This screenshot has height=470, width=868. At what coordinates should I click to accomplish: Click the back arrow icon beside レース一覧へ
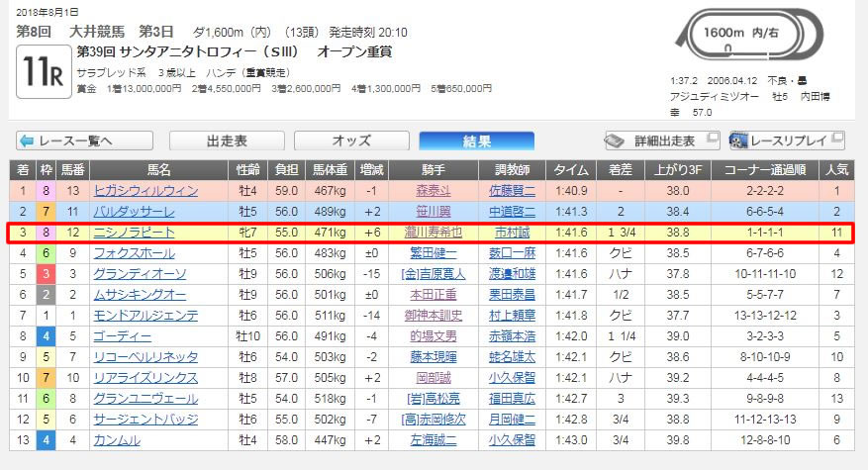[28, 141]
